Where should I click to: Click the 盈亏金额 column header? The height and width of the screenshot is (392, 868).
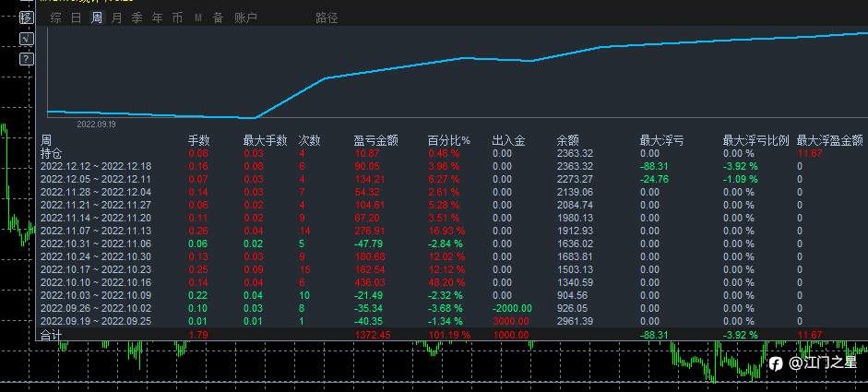tap(375, 140)
